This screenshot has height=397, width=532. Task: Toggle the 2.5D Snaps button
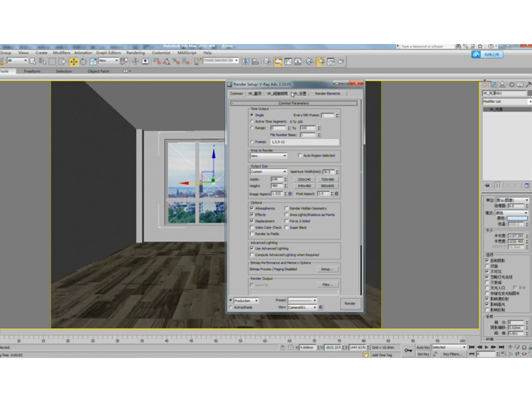point(157,62)
